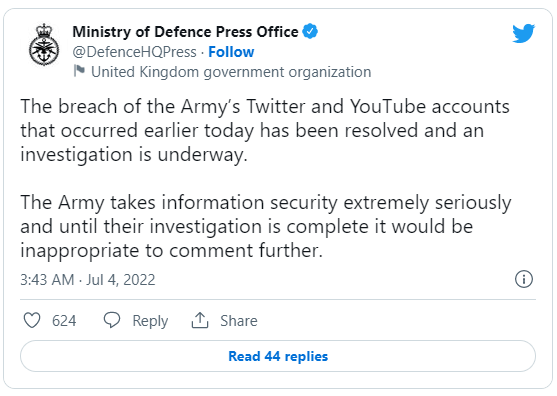Like the tweet with heart icon
The image size is (557, 396).
click(x=32, y=320)
